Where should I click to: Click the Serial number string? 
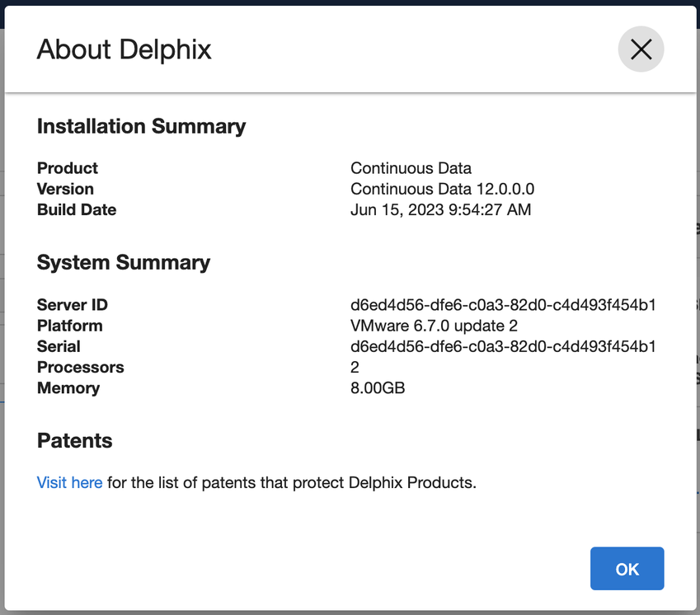point(503,346)
